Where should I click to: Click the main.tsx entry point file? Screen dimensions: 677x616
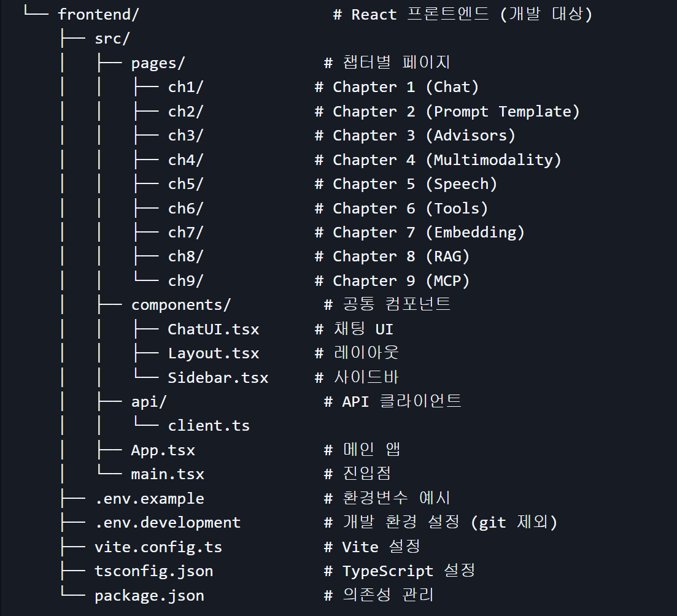point(167,474)
